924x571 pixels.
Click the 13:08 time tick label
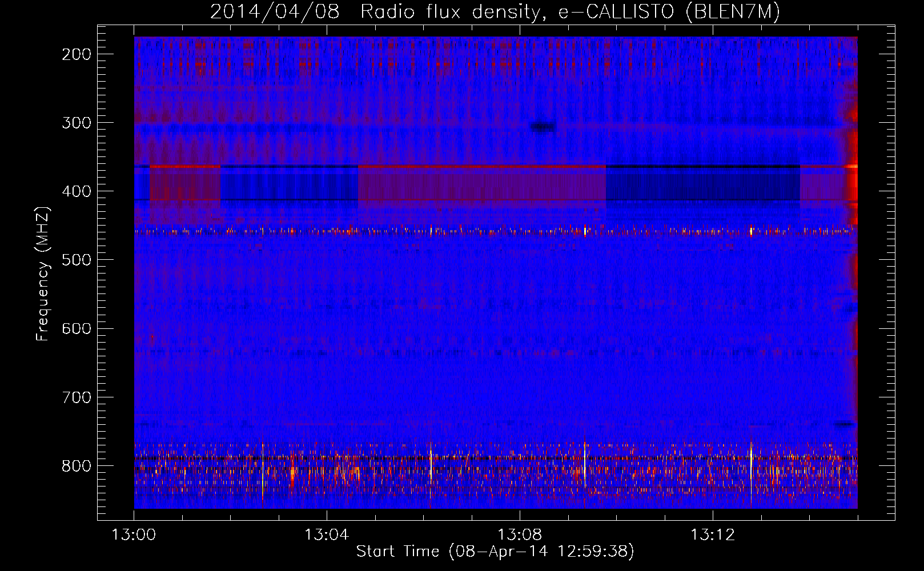pos(520,535)
